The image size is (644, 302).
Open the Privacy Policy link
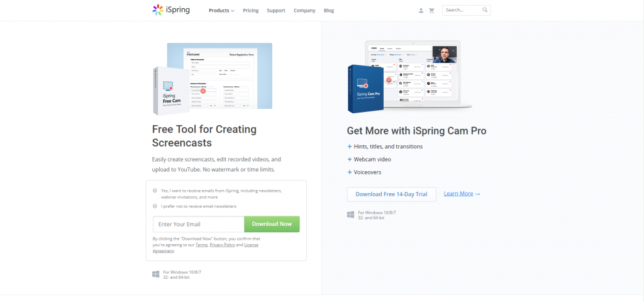pos(222,245)
